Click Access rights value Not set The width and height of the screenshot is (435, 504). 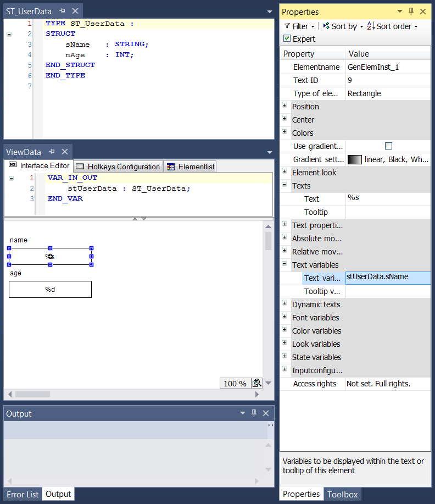(x=388, y=384)
